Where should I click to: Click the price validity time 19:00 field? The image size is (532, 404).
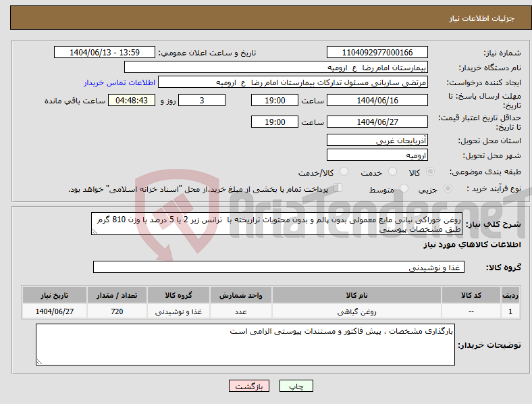click(275, 122)
